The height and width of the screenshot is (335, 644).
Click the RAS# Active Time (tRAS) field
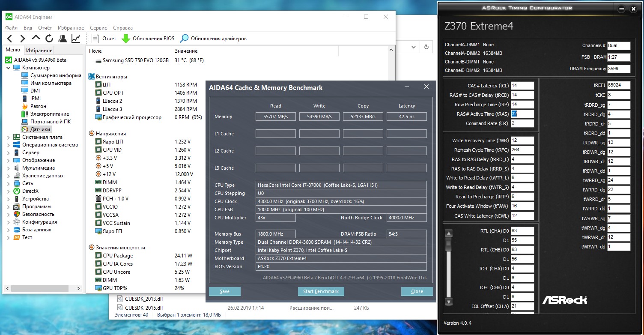[522, 114]
